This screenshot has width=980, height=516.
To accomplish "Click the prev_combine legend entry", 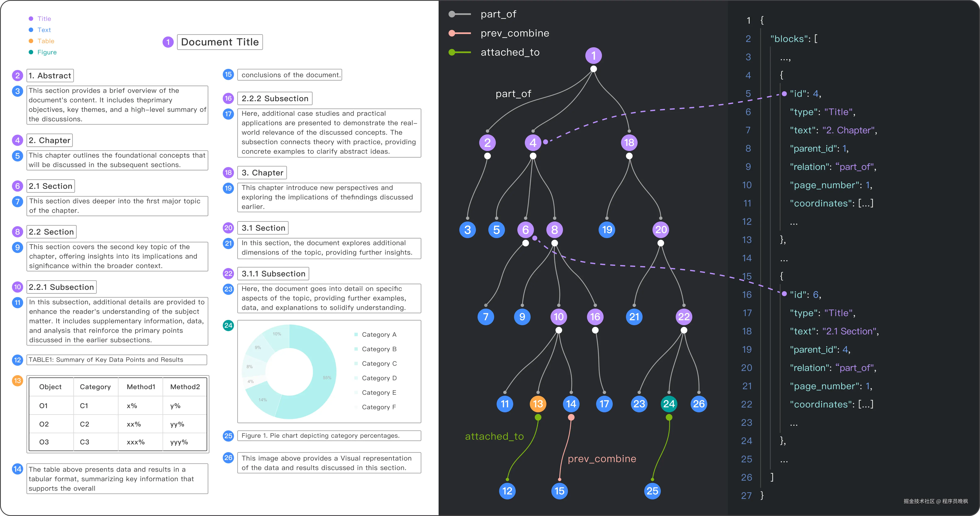I will click(x=514, y=33).
